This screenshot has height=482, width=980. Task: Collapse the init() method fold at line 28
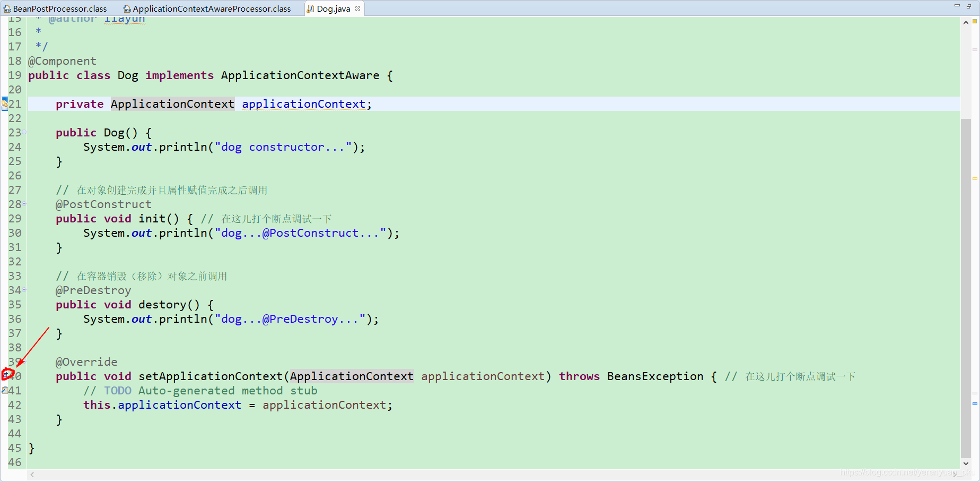tap(24, 204)
